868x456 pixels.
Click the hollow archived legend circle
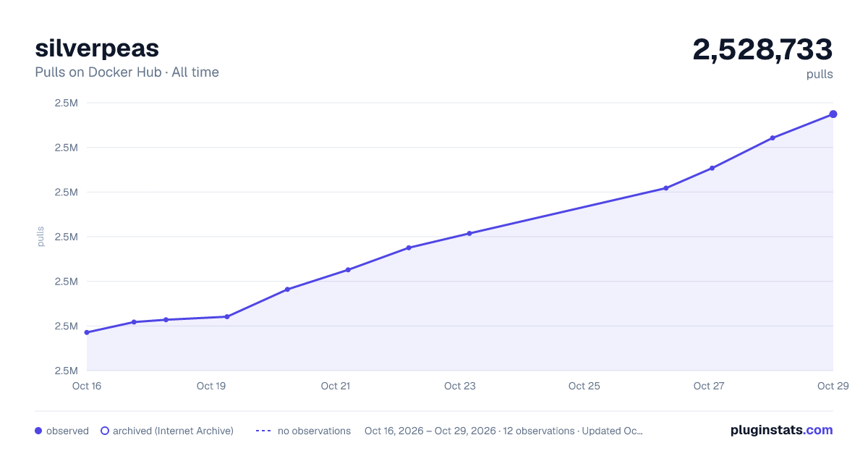[105, 431]
